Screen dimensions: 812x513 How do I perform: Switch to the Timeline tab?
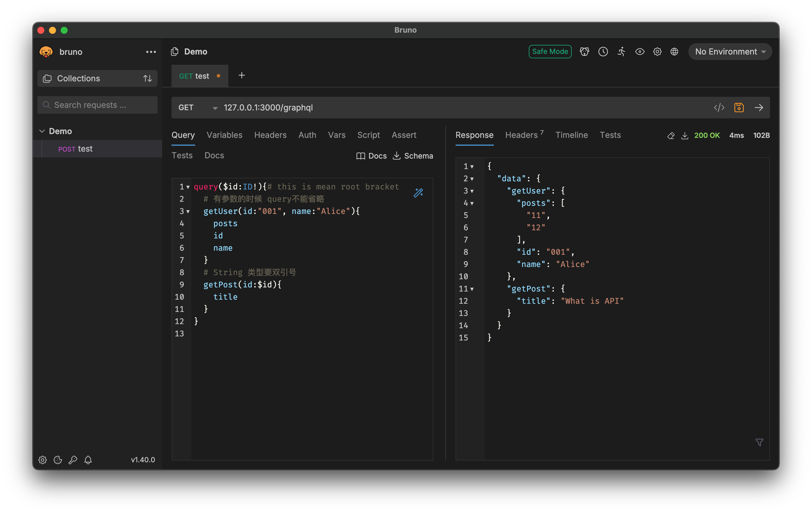tap(571, 135)
